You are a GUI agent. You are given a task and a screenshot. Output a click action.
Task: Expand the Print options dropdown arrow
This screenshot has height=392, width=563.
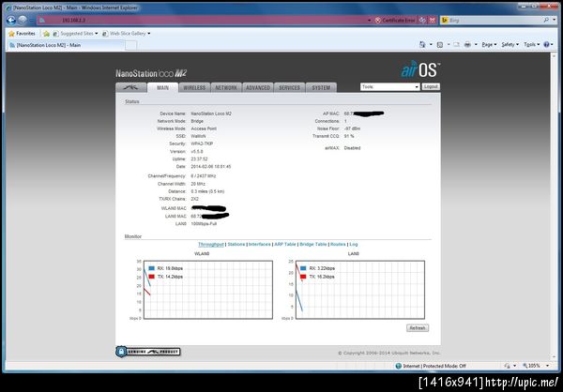(x=476, y=44)
